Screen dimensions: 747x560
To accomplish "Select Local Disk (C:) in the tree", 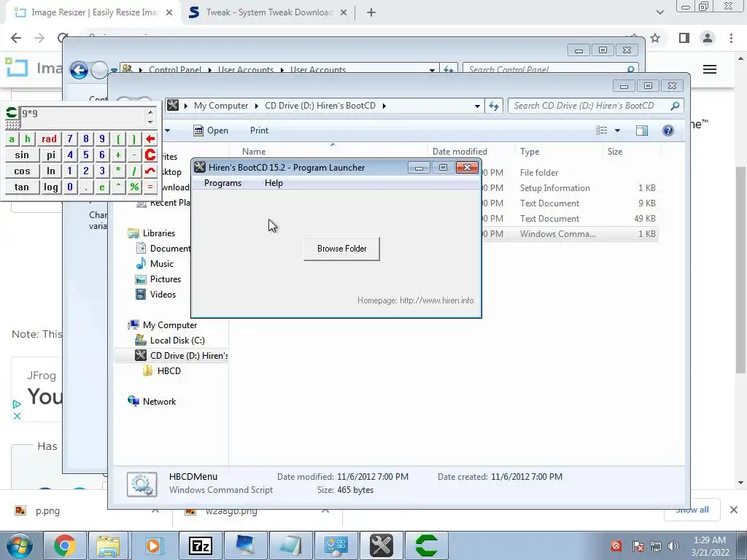I will point(177,341).
